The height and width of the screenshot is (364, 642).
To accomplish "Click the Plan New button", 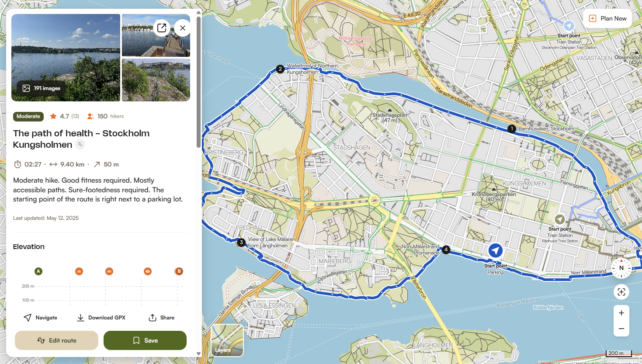I will (607, 18).
